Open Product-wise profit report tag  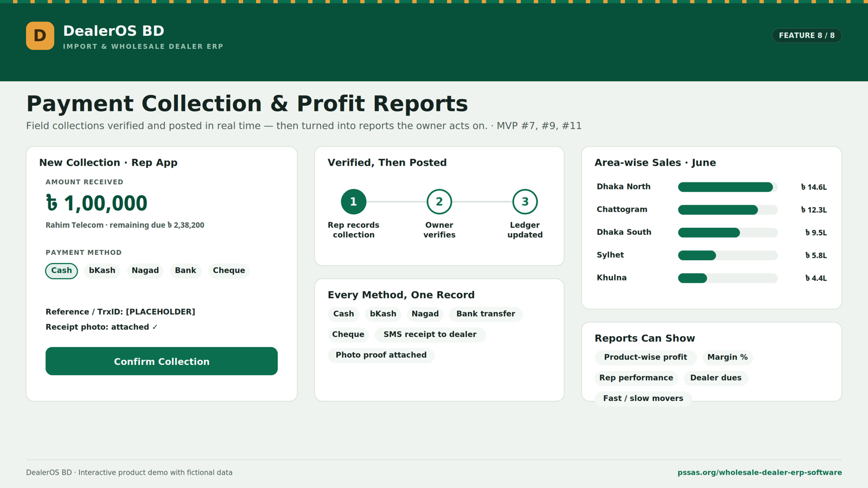tap(646, 357)
